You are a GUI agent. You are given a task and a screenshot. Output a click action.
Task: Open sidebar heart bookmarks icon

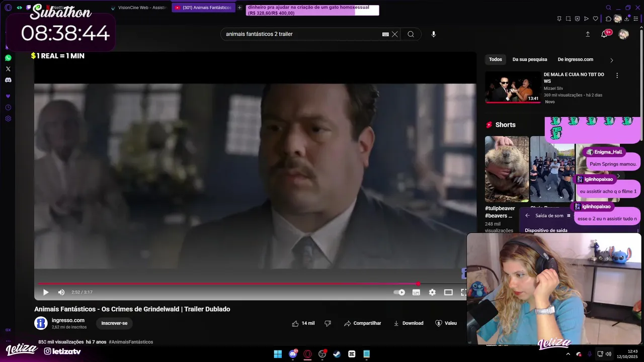[x=8, y=96]
